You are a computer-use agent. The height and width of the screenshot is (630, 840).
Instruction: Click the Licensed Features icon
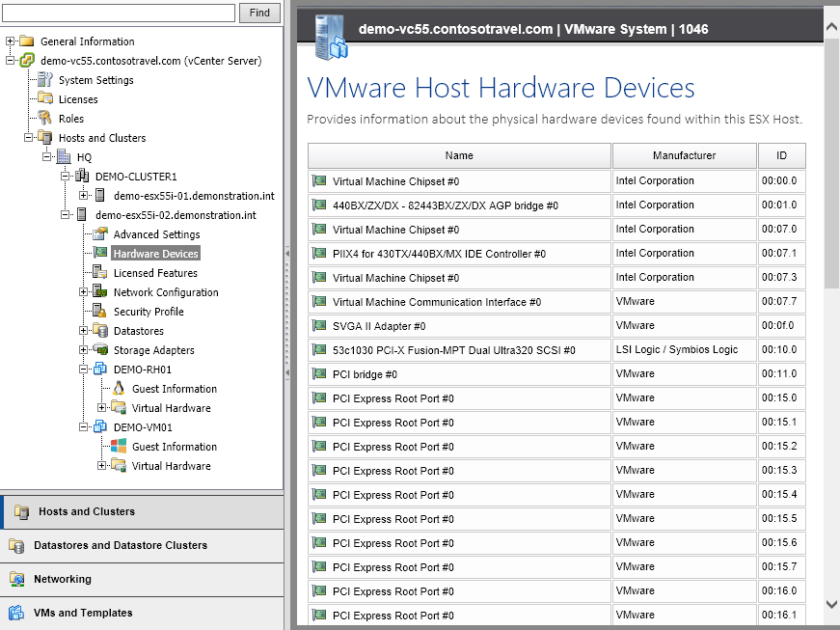click(x=100, y=272)
